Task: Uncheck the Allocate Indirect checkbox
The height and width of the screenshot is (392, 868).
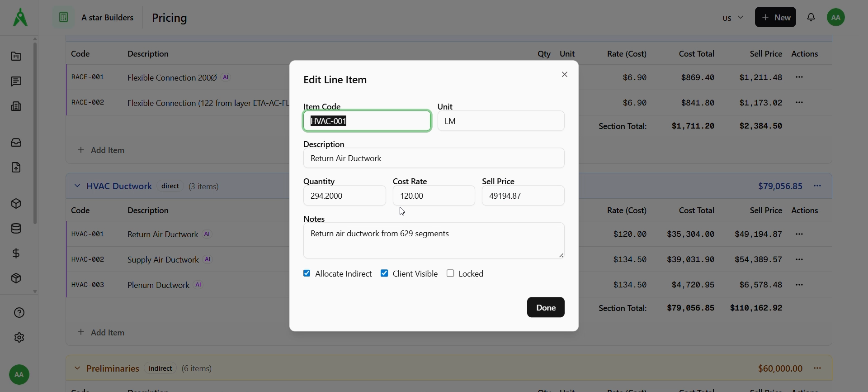Action: (307, 273)
